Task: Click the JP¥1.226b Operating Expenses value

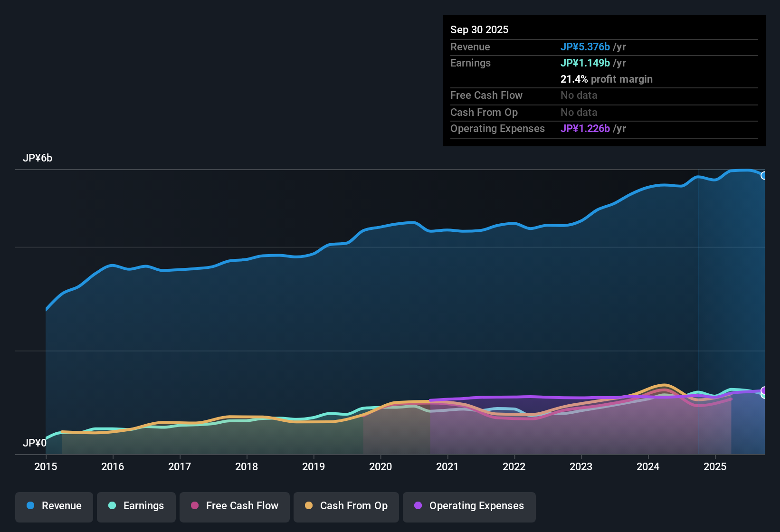Action: 585,128
